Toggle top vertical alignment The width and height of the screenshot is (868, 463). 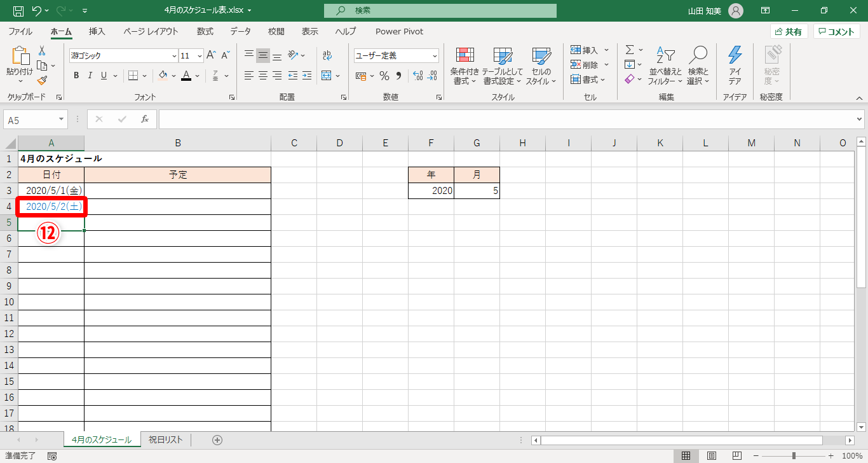coord(249,55)
